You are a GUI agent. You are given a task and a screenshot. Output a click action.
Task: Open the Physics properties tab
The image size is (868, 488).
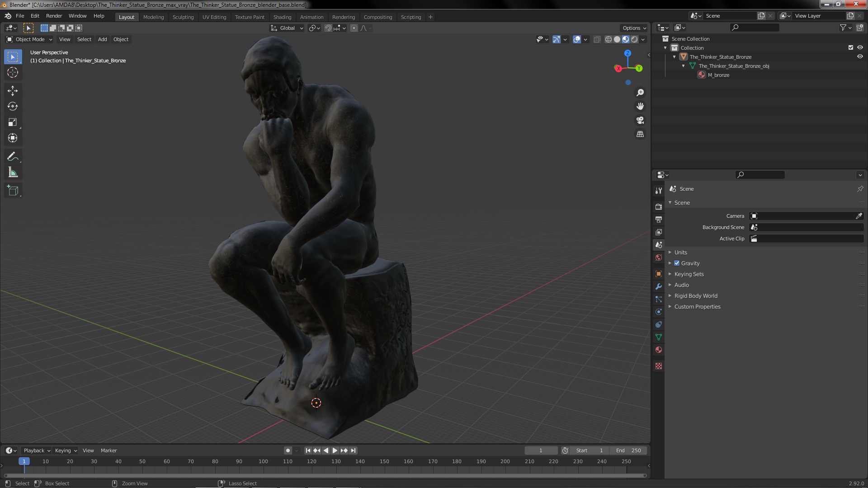(659, 312)
